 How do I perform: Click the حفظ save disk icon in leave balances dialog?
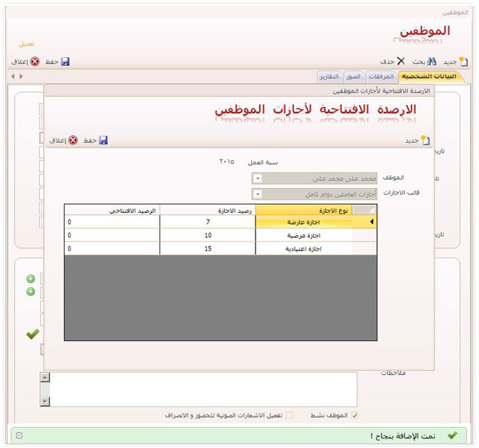104,140
